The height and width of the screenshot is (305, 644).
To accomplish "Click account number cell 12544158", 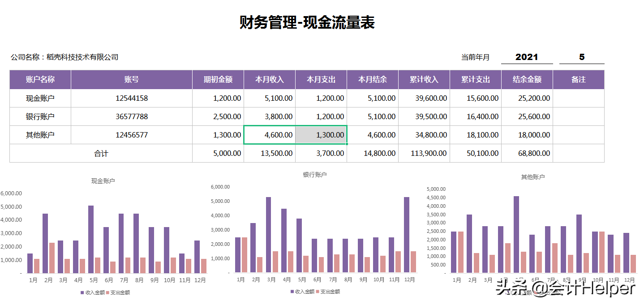I will click(131, 98).
